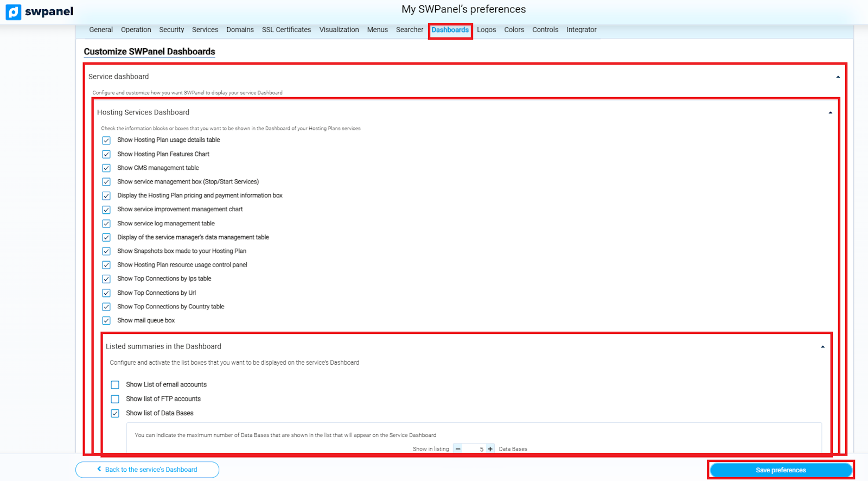Viewport: 868px width, 481px height.
Task: Click the Save preferences button
Action: pos(781,470)
